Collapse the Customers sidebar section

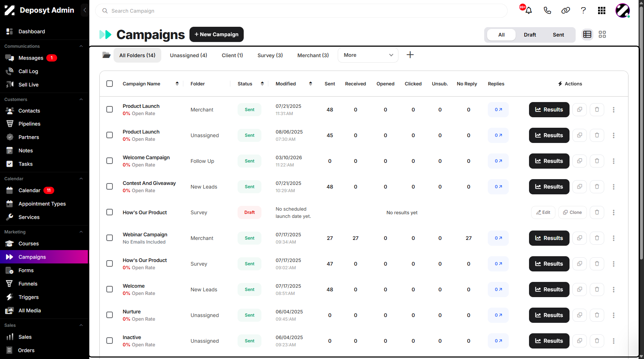pos(81,99)
